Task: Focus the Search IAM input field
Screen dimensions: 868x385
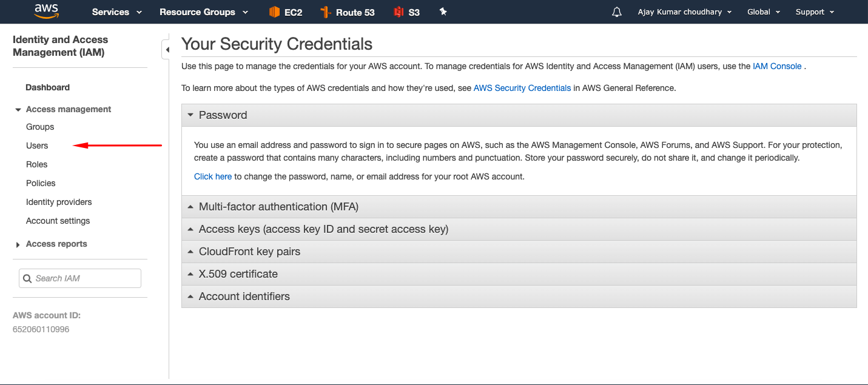Action: tap(80, 278)
